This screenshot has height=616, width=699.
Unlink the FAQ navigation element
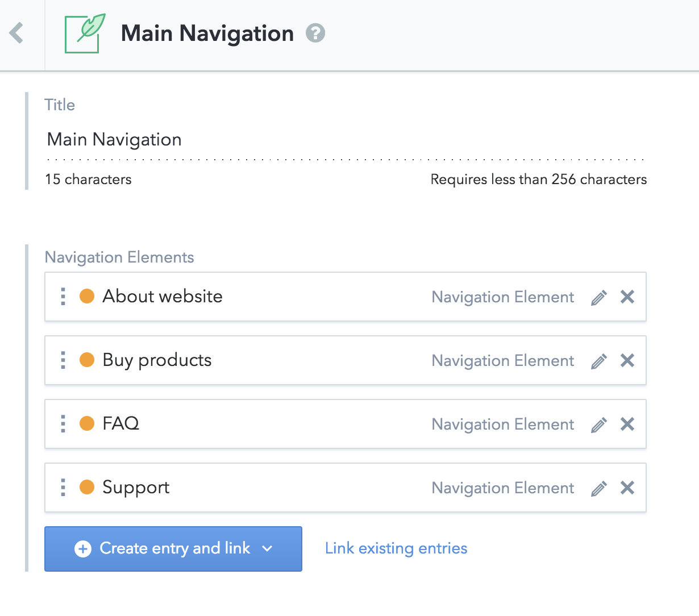[x=627, y=424]
